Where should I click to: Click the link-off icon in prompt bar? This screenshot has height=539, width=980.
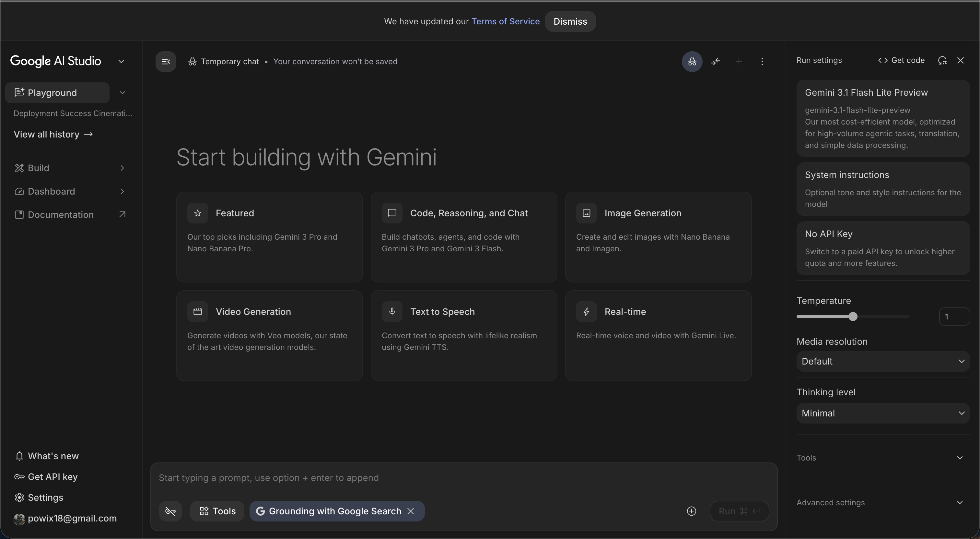pyautogui.click(x=170, y=511)
